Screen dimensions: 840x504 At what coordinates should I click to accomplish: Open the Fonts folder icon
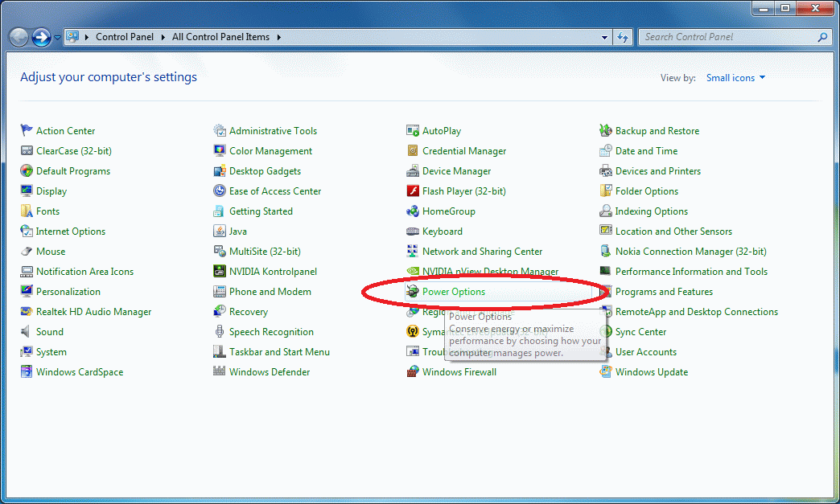pyautogui.click(x=27, y=211)
